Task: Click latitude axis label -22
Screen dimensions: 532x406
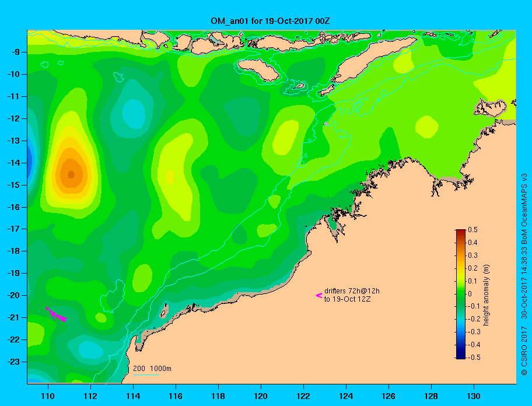Action: [13, 339]
